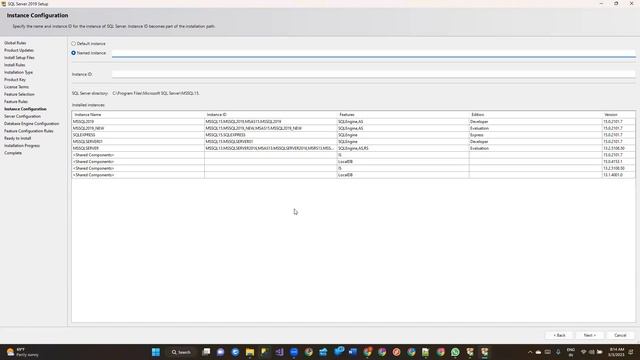Viewport: 640px width, 360px height.
Task: Click the last SQL Server Setup taskbar icon
Action: click(484, 352)
